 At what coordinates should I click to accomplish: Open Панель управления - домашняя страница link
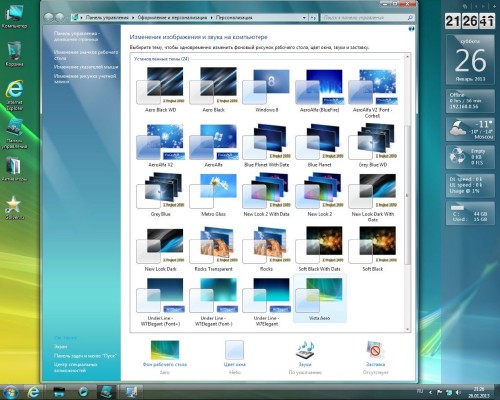coord(76,36)
